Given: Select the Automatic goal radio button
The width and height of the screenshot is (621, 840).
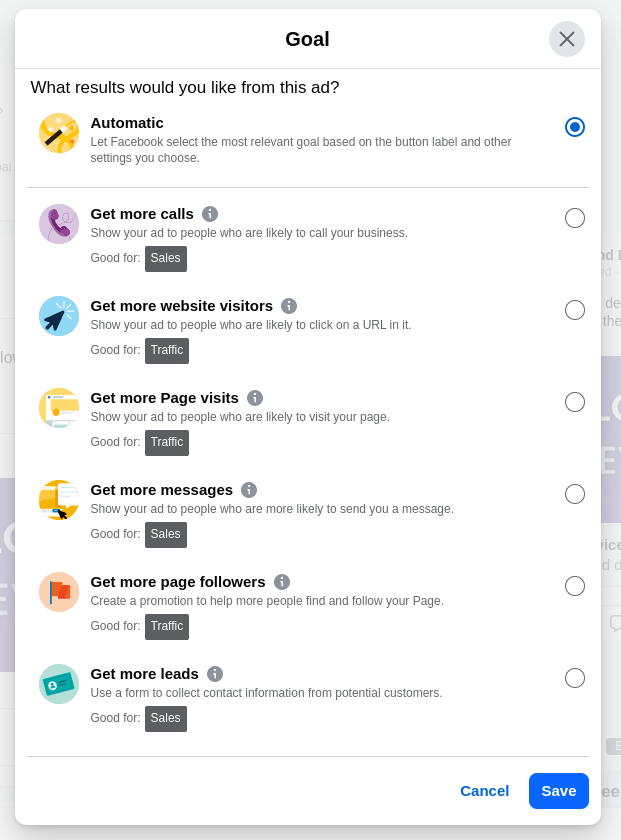Looking at the screenshot, I should coord(574,127).
